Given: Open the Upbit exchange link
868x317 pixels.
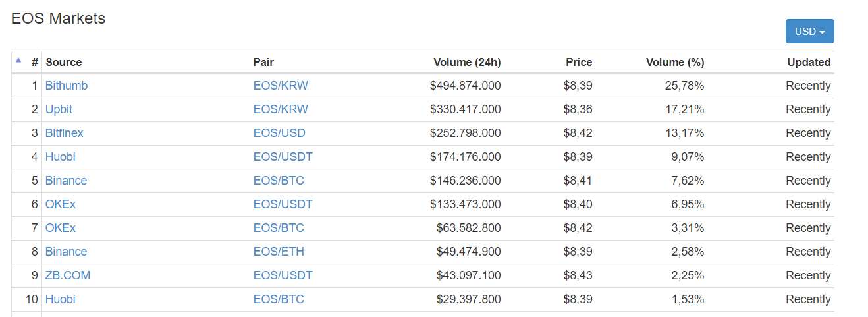Looking at the screenshot, I should (x=59, y=109).
